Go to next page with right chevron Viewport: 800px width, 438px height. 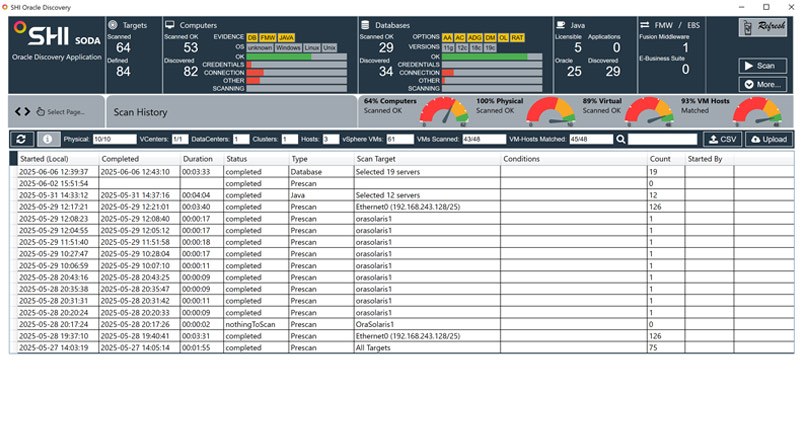(x=27, y=111)
